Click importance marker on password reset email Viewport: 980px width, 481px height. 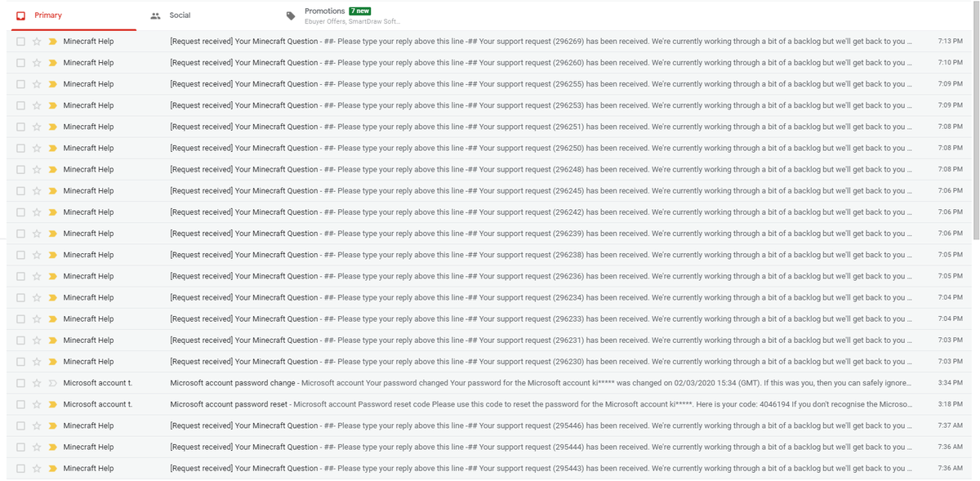(52, 404)
